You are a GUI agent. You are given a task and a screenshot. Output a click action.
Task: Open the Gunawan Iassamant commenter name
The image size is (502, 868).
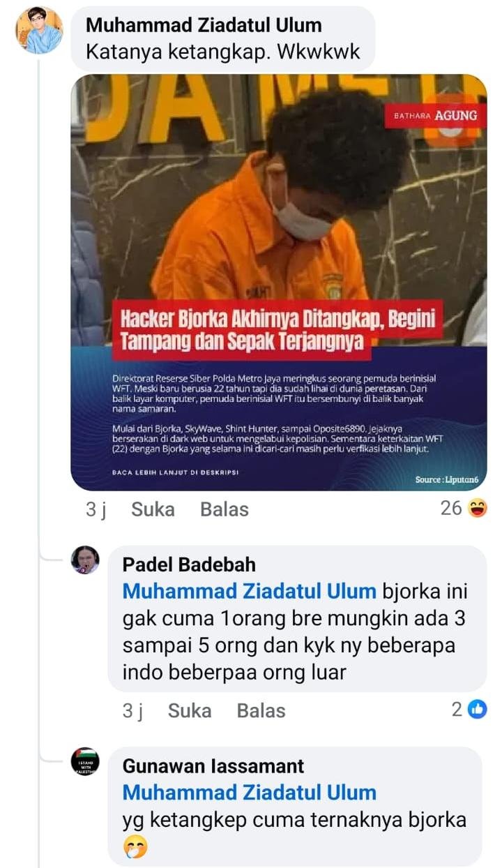[213, 765]
